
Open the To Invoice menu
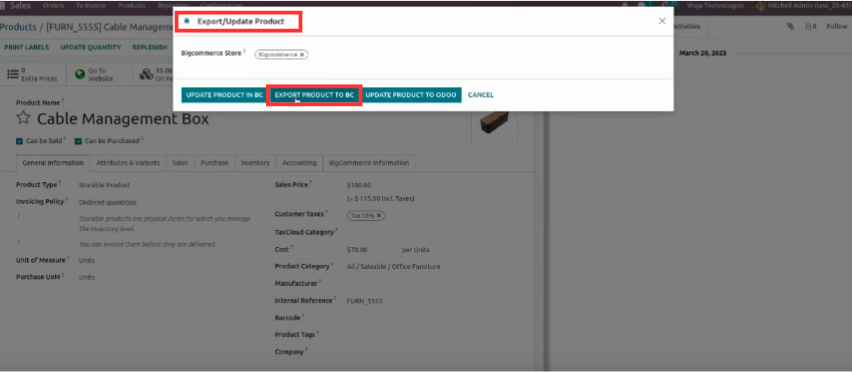pos(90,6)
